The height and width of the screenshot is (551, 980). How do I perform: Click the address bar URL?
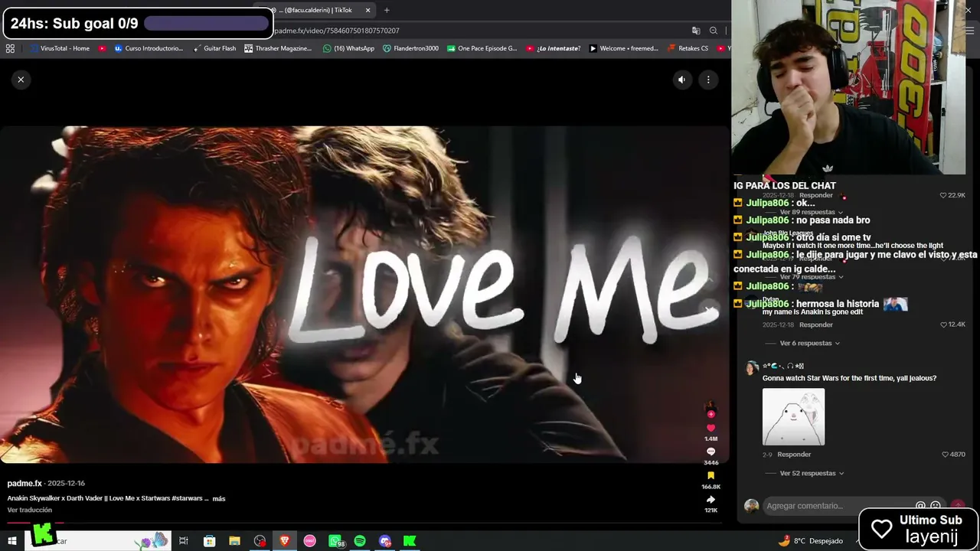tap(337, 31)
